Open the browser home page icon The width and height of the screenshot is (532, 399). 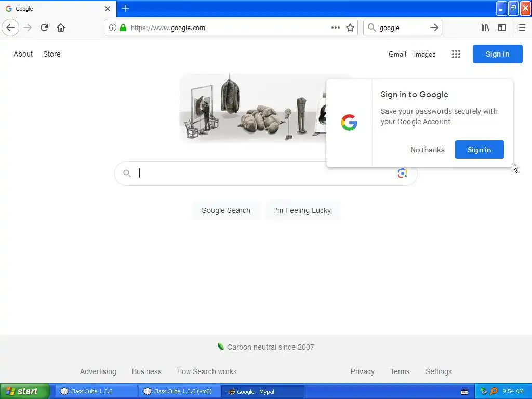coord(61,28)
